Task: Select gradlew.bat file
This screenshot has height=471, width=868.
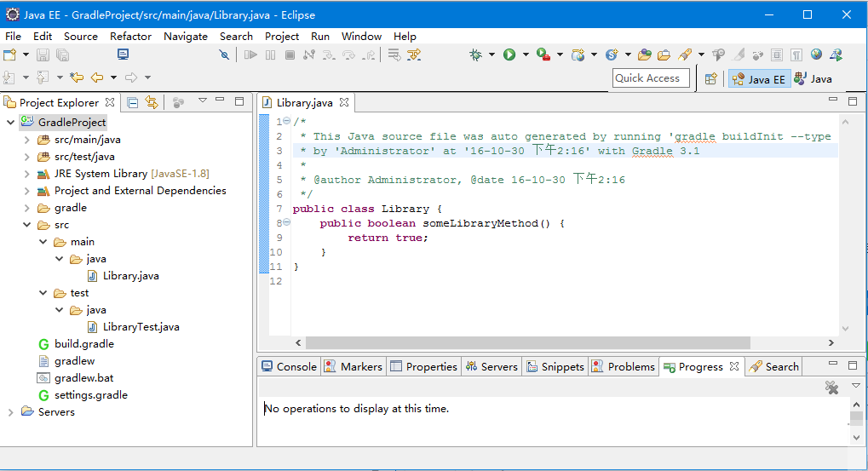Action: point(83,378)
